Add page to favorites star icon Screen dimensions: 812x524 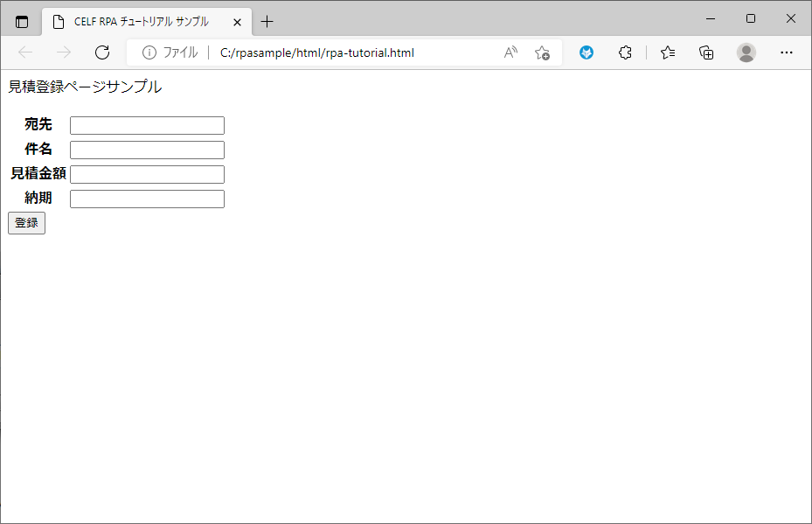[x=542, y=52]
